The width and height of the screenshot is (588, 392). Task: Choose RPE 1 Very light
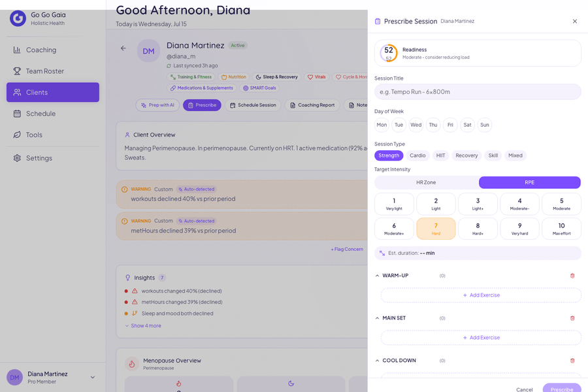click(394, 204)
